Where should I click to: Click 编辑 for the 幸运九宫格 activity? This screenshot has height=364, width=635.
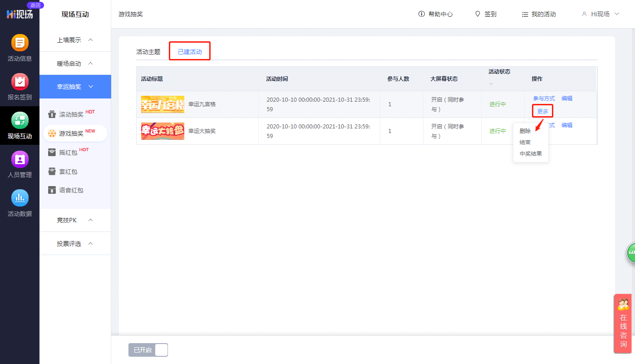coord(566,98)
